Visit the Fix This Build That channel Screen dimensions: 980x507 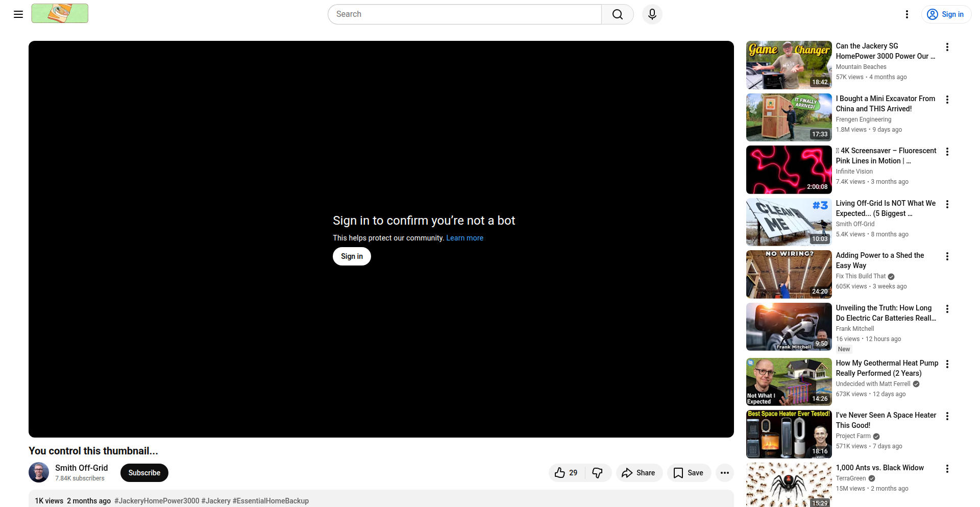point(861,276)
